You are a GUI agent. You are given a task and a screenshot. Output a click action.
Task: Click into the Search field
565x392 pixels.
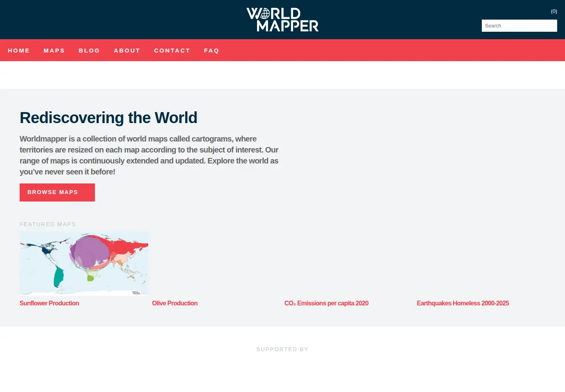[519, 26]
